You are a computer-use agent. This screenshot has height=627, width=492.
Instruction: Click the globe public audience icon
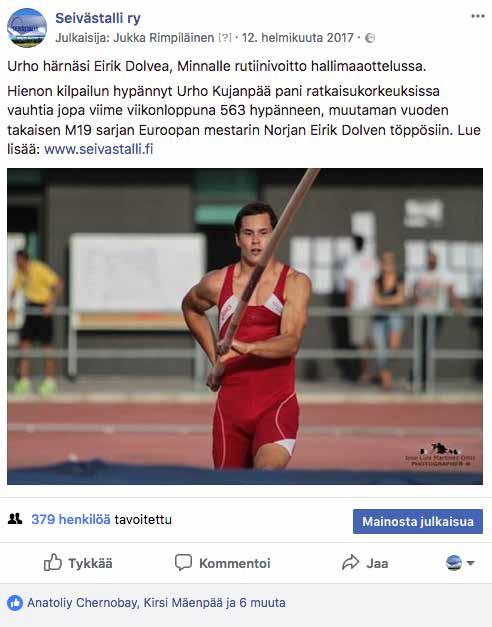tap(370, 38)
